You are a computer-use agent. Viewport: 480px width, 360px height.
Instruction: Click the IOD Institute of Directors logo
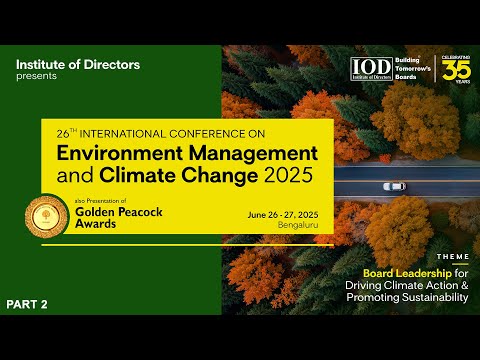(371, 69)
